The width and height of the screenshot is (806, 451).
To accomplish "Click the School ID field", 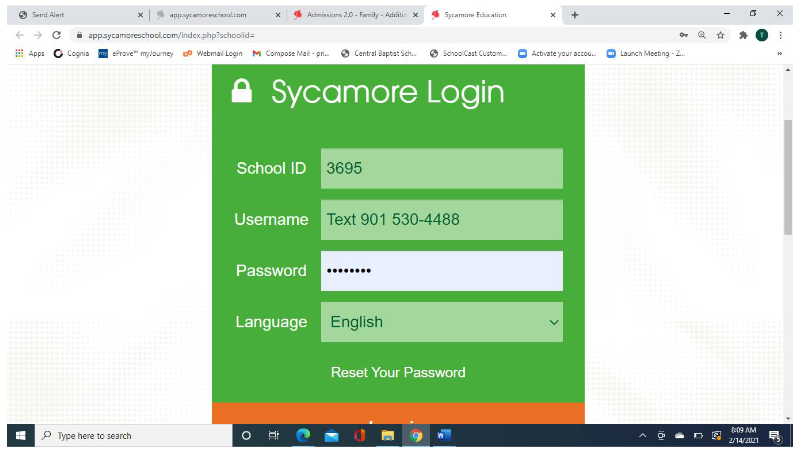I will 442,168.
